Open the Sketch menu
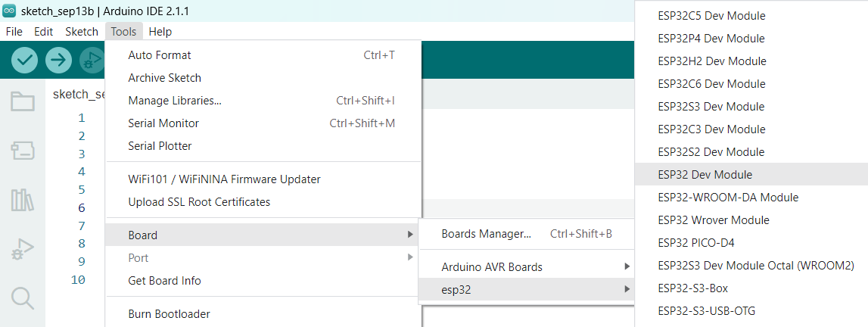The width and height of the screenshot is (868, 327). [82, 32]
